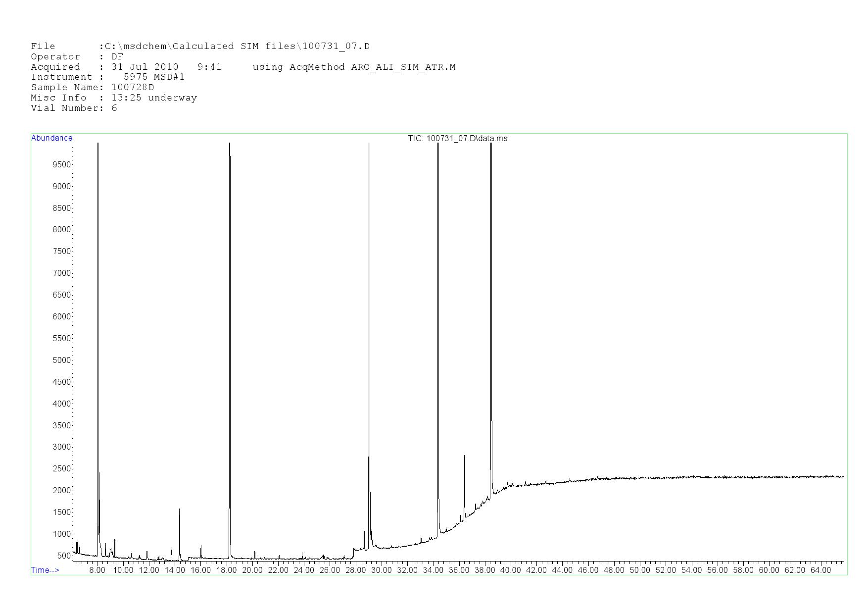The image size is (868, 614).
Task: Click the 40.00 time axis label
Action: (x=510, y=570)
